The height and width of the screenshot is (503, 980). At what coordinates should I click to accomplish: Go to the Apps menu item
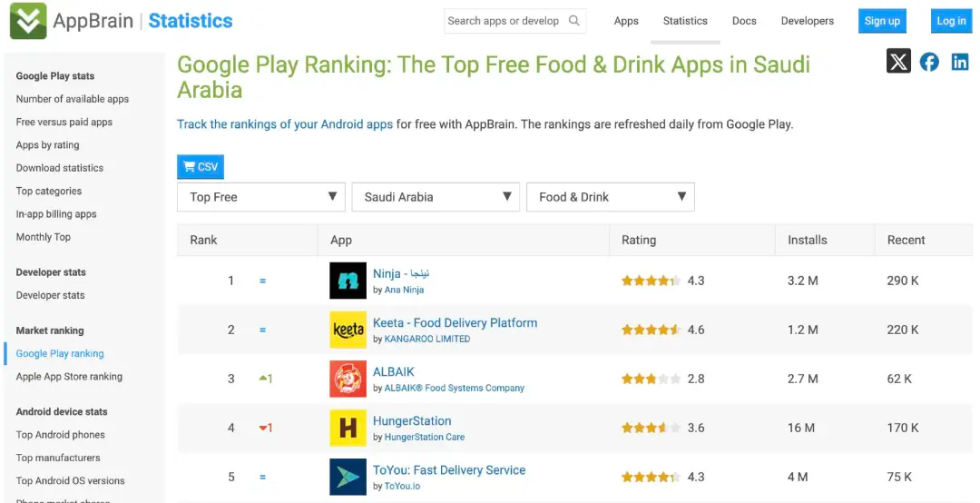[x=626, y=21]
